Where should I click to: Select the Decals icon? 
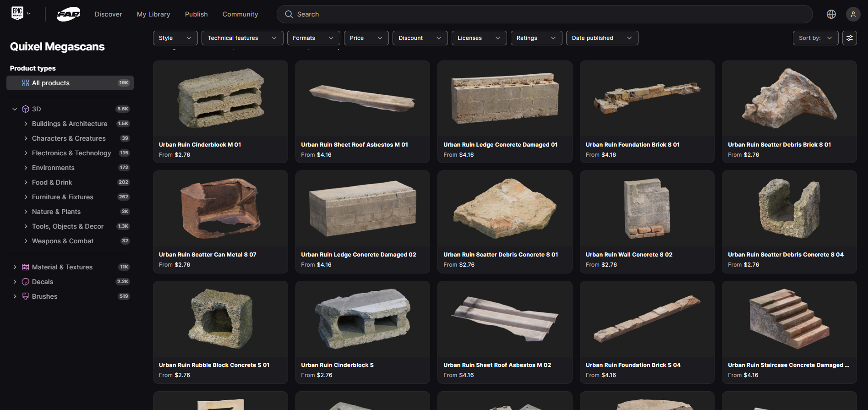click(26, 282)
